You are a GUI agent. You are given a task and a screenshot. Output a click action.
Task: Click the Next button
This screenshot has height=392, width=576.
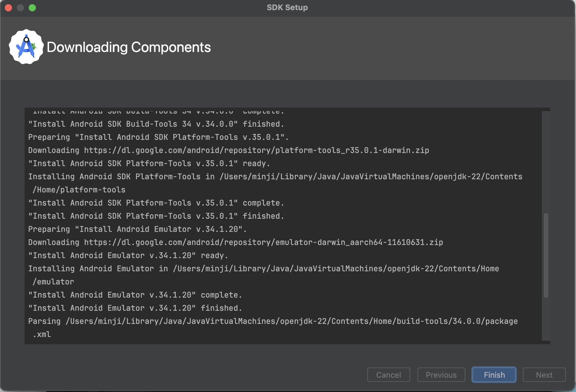tap(544, 375)
